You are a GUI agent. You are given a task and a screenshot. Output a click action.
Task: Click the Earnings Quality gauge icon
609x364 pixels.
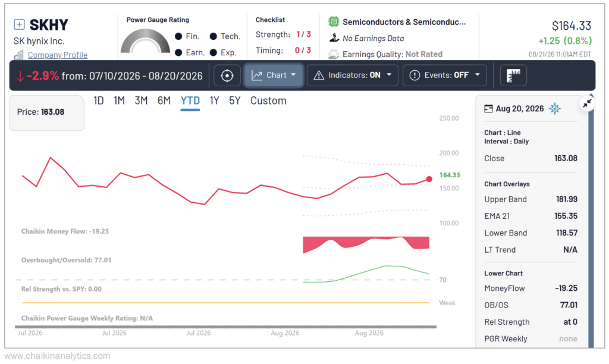(334, 54)
